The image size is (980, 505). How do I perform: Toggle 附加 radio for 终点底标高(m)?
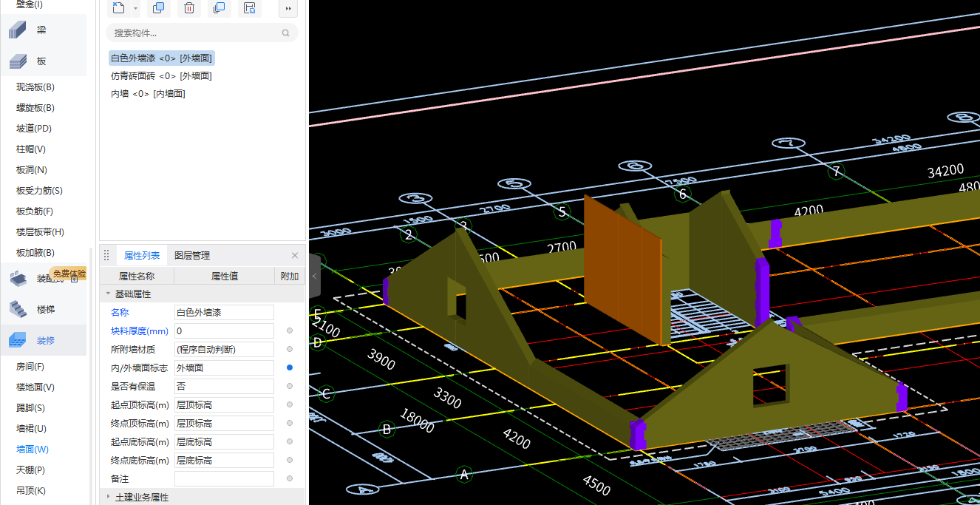coord(290,460)
